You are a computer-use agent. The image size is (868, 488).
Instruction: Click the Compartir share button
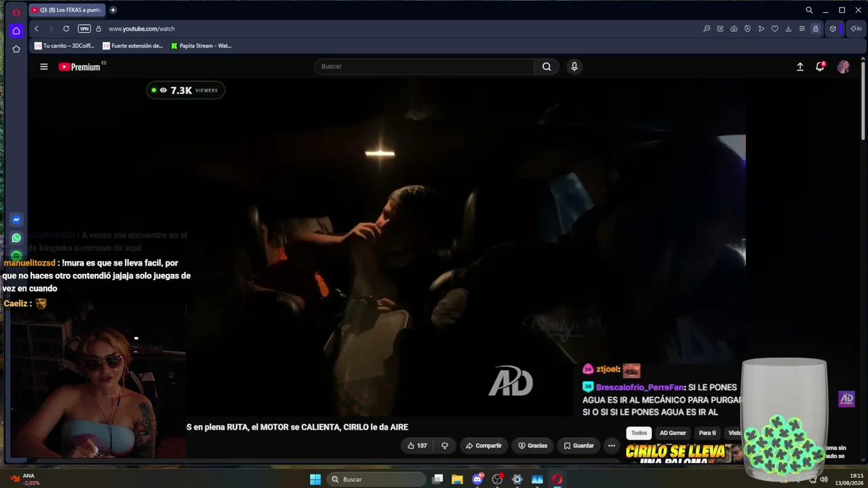click(x=484, y=445)
